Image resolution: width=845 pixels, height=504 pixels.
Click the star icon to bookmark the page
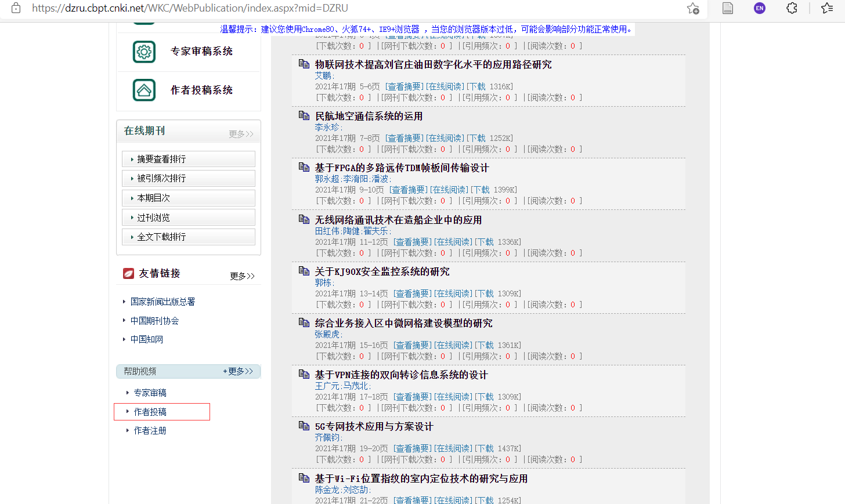693,8
